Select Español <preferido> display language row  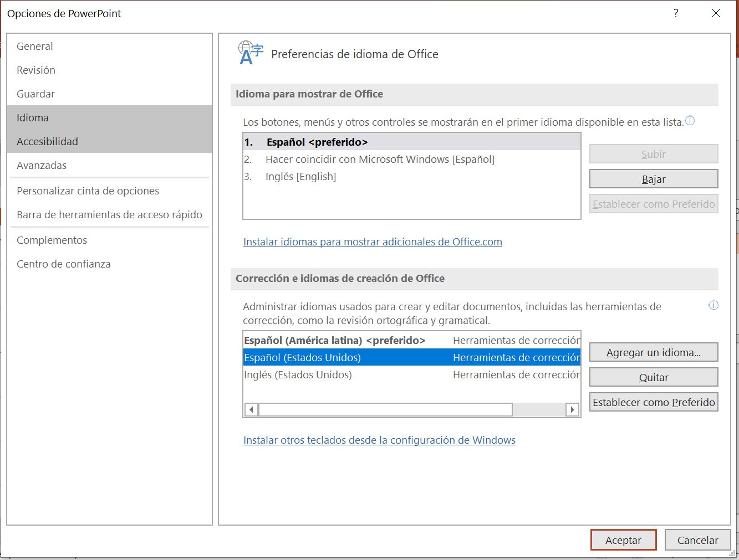click(x=412, y=142)
